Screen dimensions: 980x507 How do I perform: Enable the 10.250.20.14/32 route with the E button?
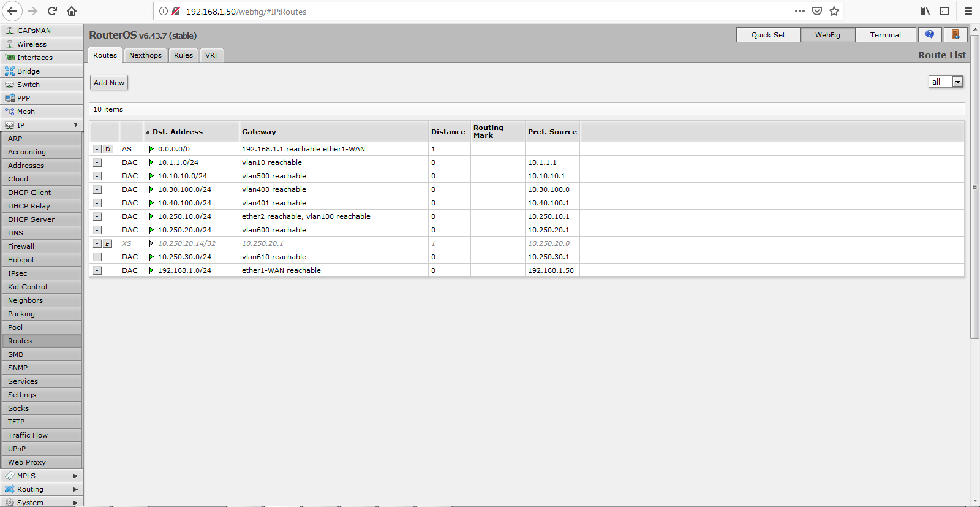[108, 243]
